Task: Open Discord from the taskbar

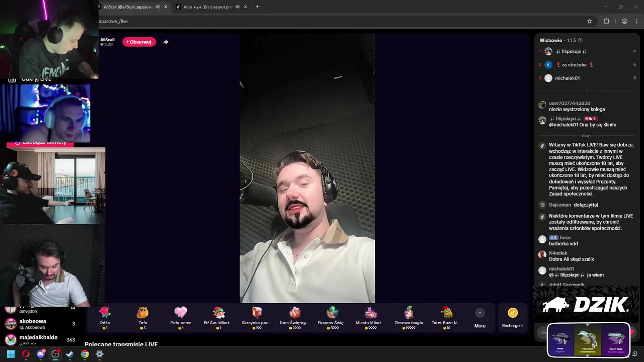Action: tap(41, 354)
